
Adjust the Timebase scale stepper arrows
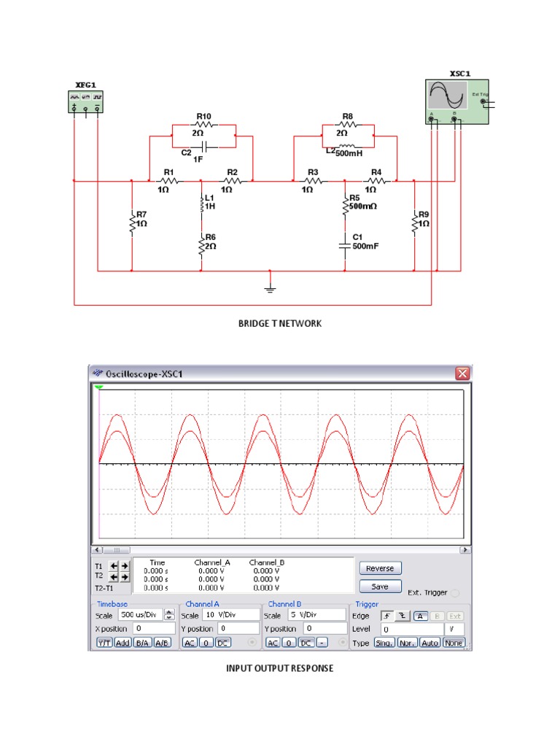coord(169,614)
